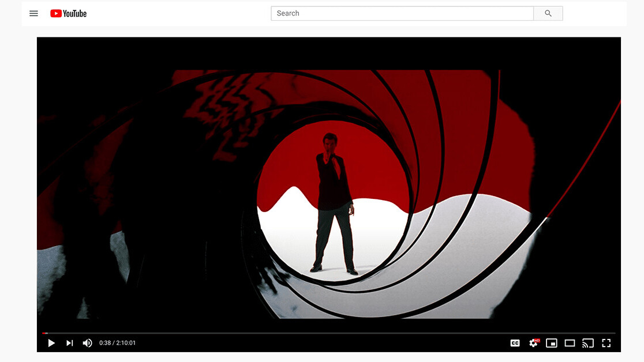Mute the video volume
Viewport: 644px width, 362px height.
[x=87, y=343]
